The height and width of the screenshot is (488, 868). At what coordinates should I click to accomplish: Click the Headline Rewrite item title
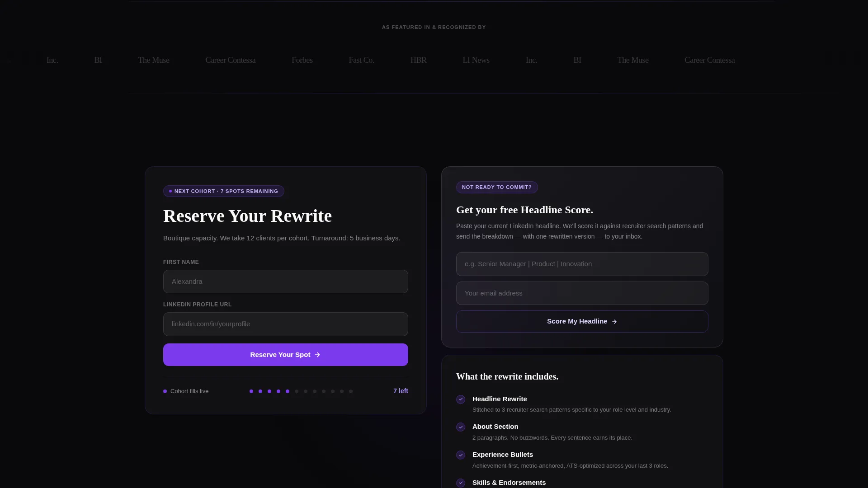(x=500, y=399)
